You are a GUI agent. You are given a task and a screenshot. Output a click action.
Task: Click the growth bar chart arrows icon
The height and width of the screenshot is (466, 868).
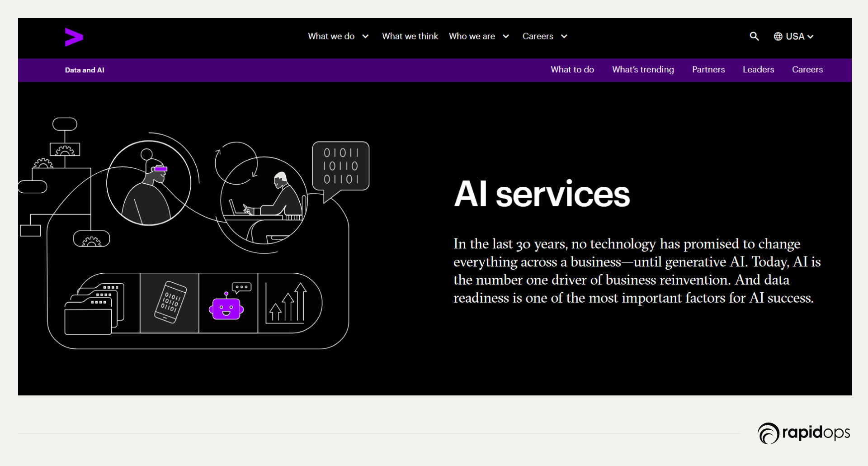pos(287,304)
